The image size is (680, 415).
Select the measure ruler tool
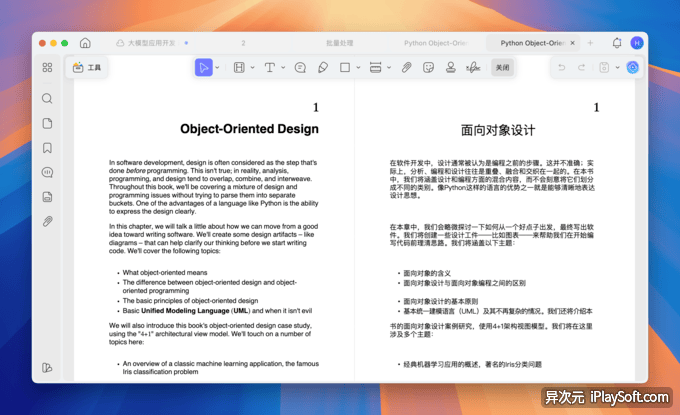pyautogui.click(x=376, y=67)
